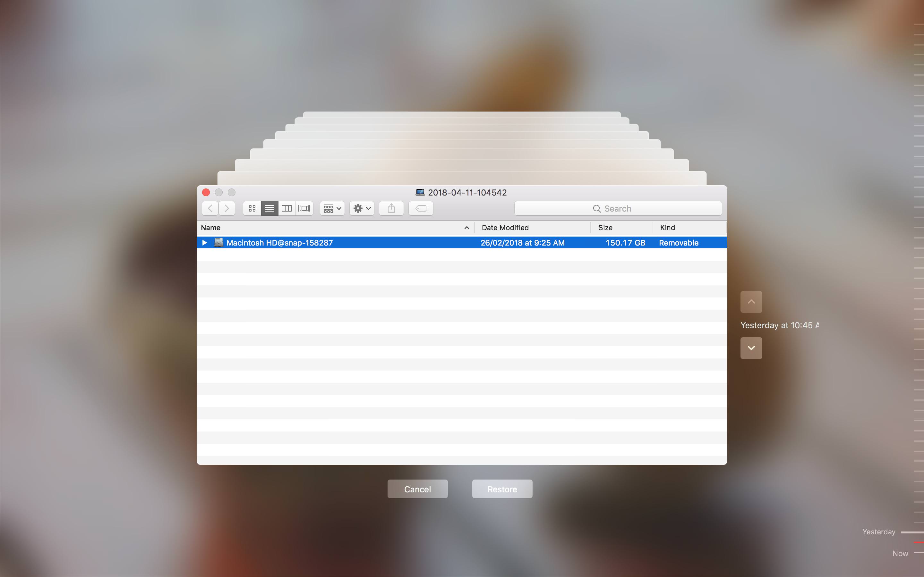Open the Arrange items dropdown
The width and height of the screenshot is (924, 577).
[332, 208]
